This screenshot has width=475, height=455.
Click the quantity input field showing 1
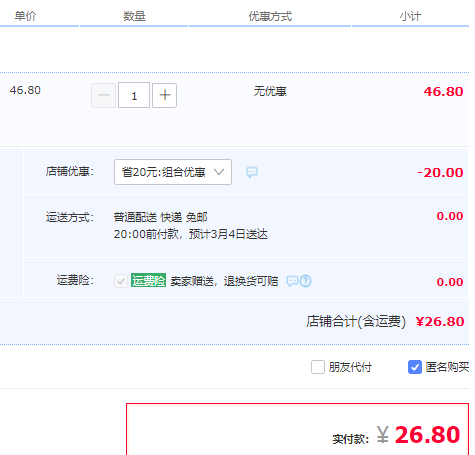[x=134, y=95]
